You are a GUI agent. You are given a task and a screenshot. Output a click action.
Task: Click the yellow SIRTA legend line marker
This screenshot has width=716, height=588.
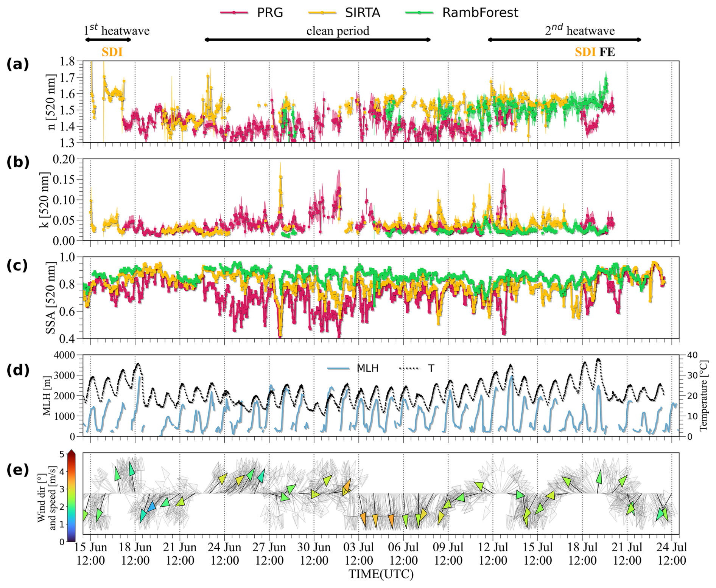click(322, 13)
